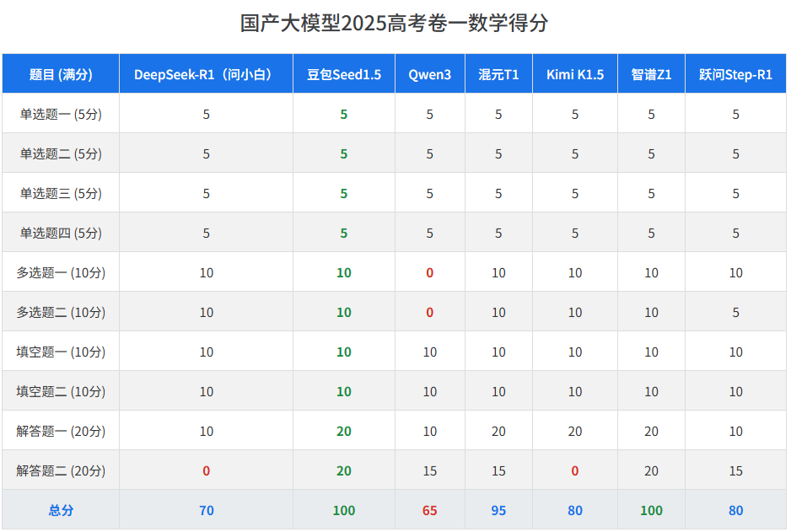
Task: Select 跃问Step-R1's 5 for 单选题三
Action: coord(736,194)
